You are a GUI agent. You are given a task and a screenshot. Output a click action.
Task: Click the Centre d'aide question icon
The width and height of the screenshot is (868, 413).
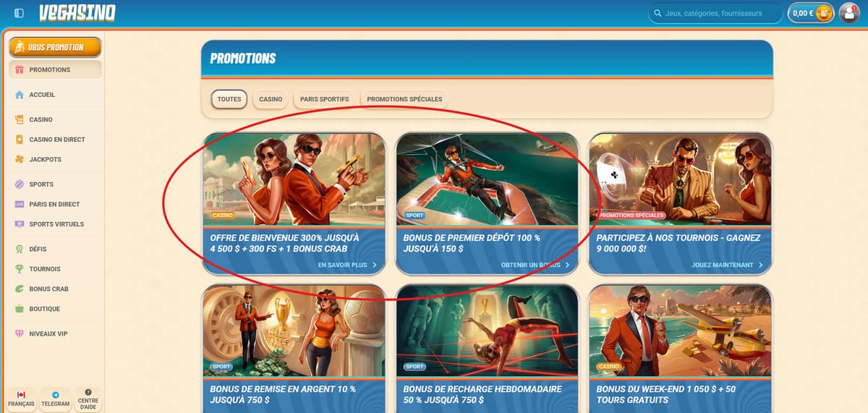coord(88,391)
